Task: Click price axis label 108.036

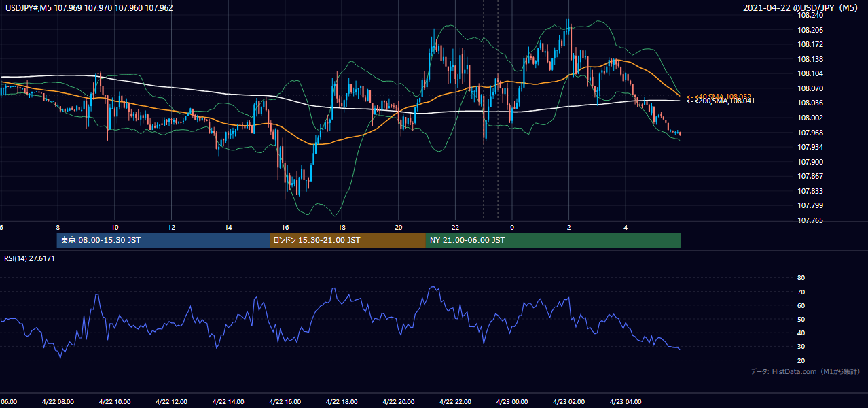Action: [x=810, y=103]
